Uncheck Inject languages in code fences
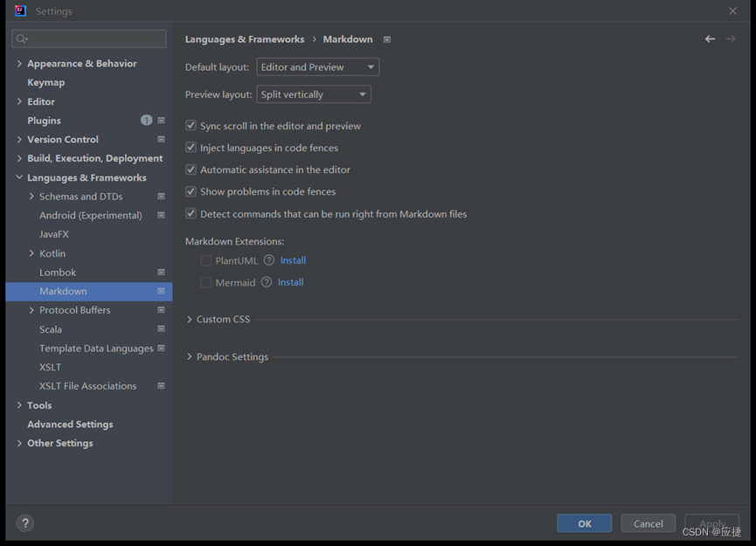This screenshot has width=756, height=546. pyautogui.click(x=191, y=148)
